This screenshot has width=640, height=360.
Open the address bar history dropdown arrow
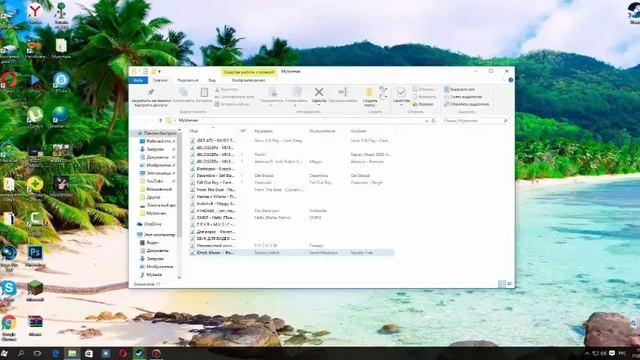(x=427, y=121)
